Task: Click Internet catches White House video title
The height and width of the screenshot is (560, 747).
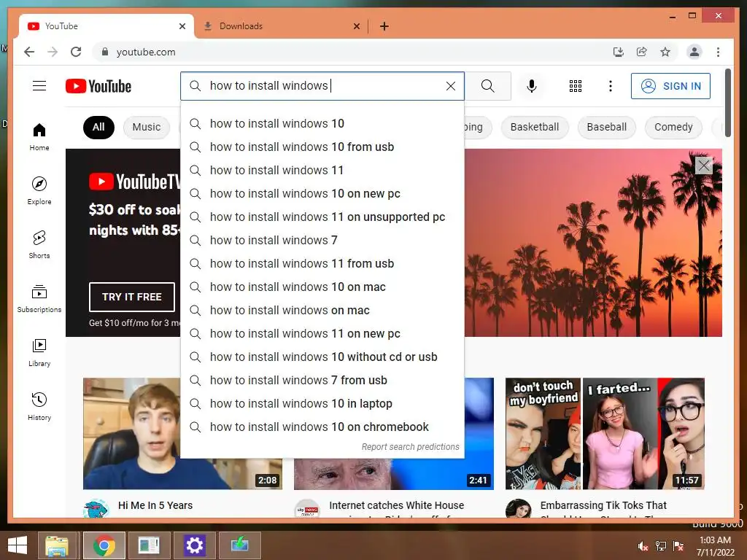Action: [396, 505]
